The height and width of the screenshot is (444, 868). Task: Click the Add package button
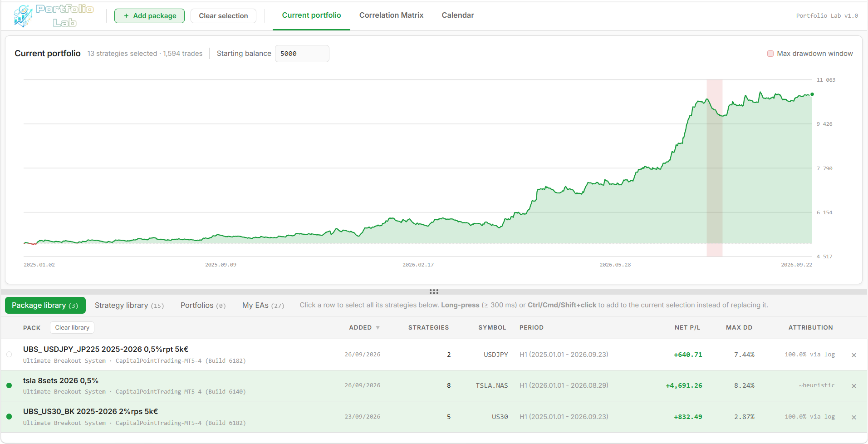pyautogui.click(x=149, y=16)
